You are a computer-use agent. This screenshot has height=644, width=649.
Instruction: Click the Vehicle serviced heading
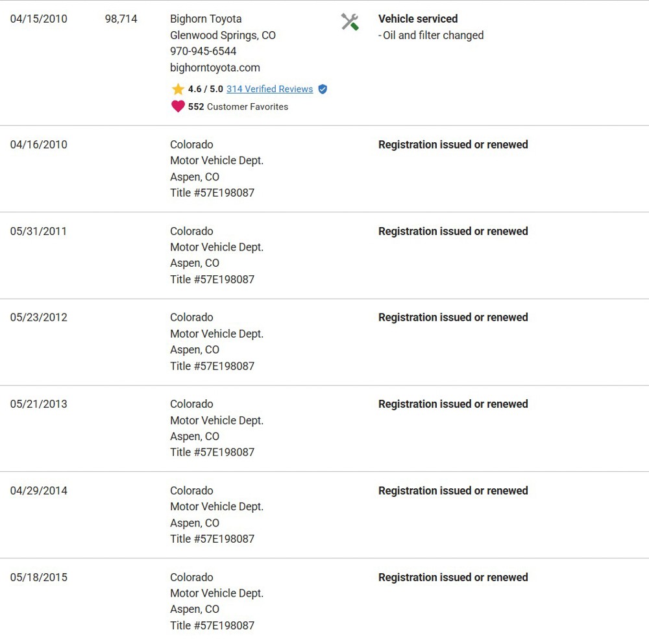click(x=417, y=19)
